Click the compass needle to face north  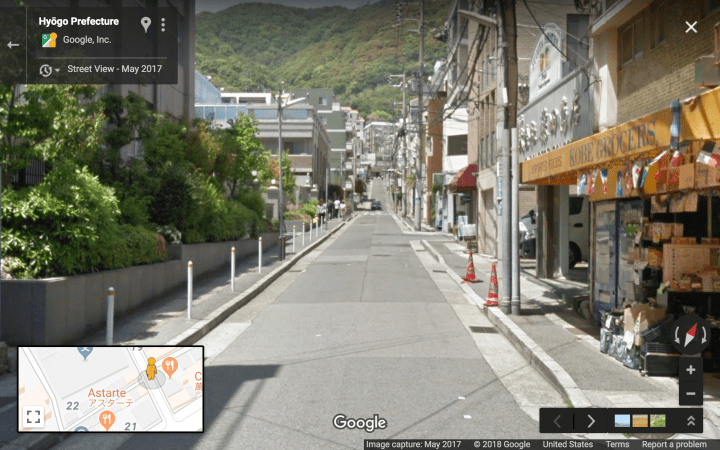click(690, 335)
